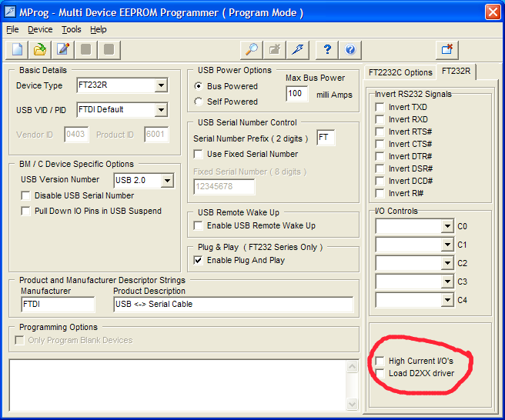505x420 pixels.
Task: Enable High Current I/O's checkbox
Action: (380, 361)
